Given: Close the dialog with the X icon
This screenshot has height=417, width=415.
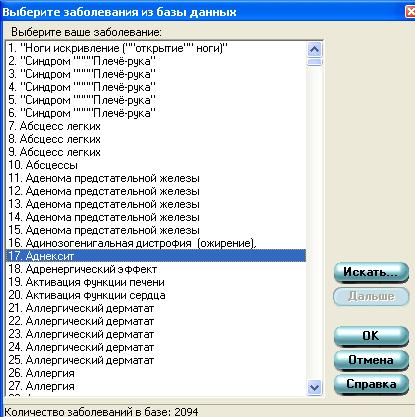Looking at the screenshot, I should coord(410,12).
